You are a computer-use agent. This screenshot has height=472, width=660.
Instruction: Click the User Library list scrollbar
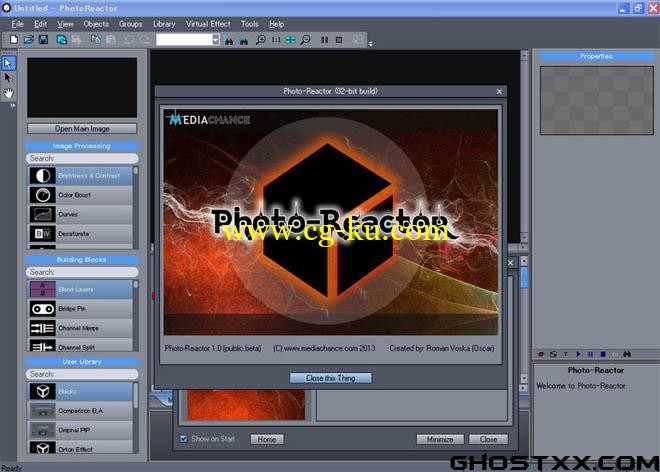[x=136, y=417]
